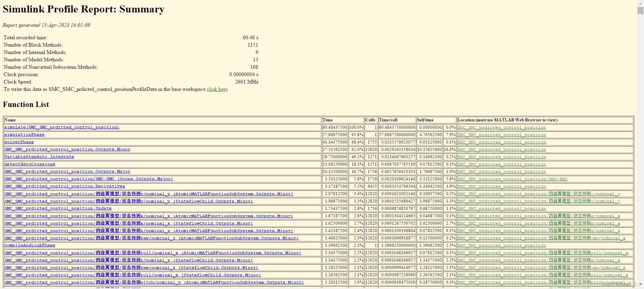Open the simulationPhase function link
The width and height of the screenshot is (644, 289).
pyautogui.click(x=24, y=135)
